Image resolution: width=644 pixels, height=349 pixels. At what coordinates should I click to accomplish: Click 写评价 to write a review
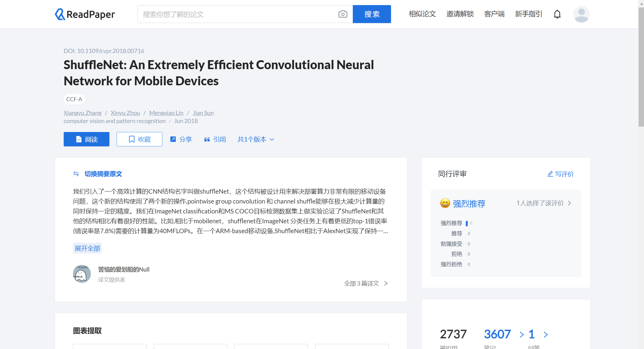564,174
